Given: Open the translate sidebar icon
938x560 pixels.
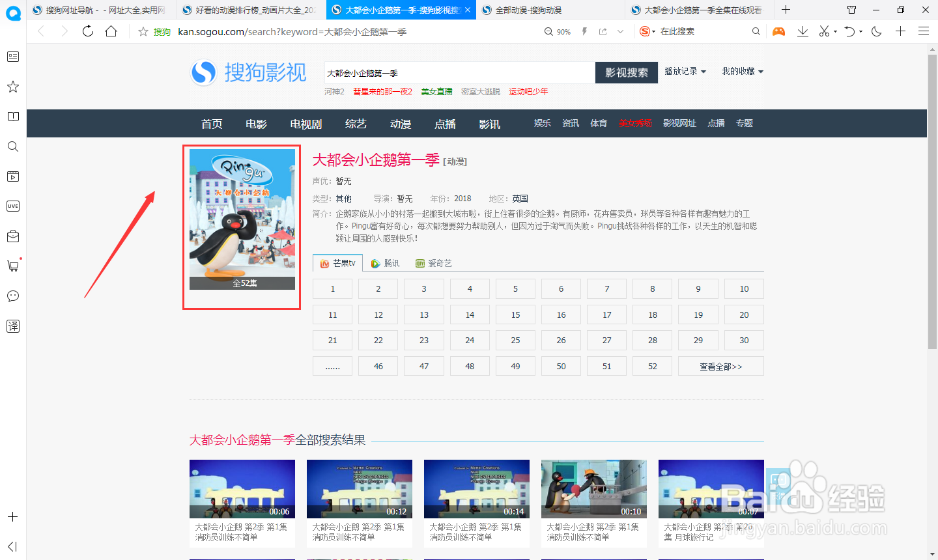Looking at the screenshot, I should pos(12,326).
